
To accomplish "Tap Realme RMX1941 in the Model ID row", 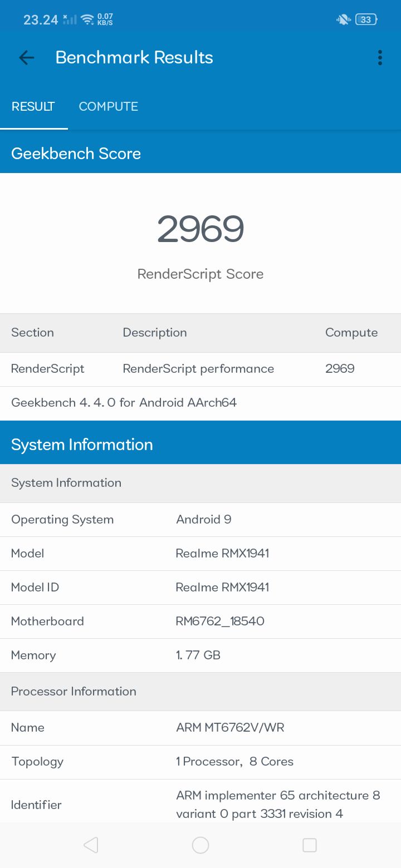I will pos(222,588).
